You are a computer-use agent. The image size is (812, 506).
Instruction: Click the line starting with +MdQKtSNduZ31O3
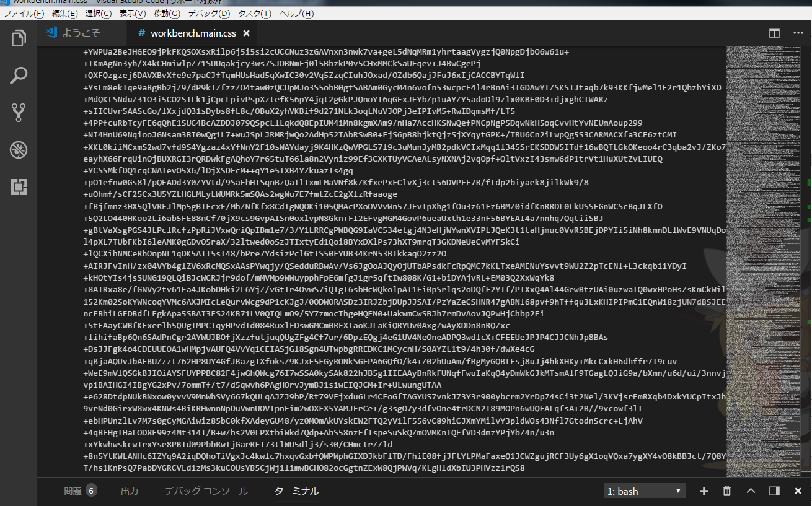[x=345, y=99]
